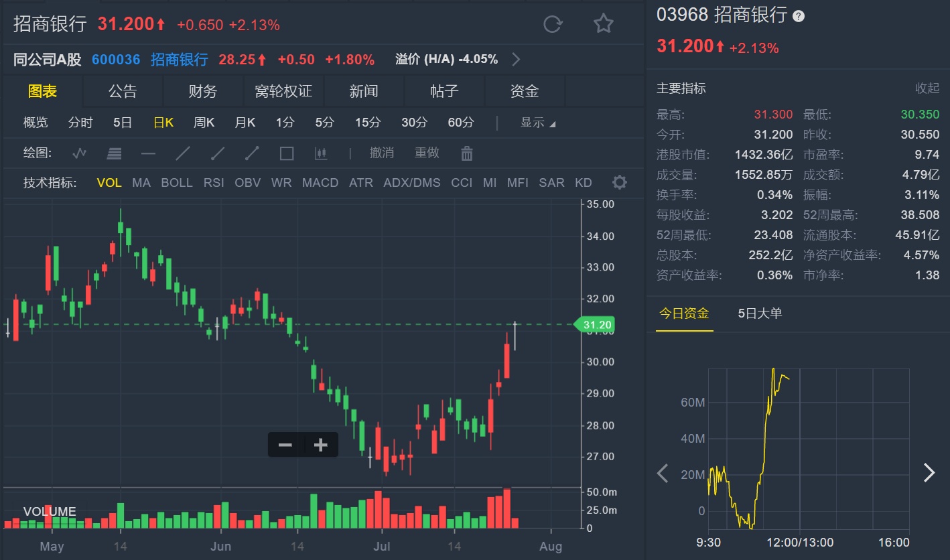
Task: Add stock to favorites with star icon
Action: (603, 25)
